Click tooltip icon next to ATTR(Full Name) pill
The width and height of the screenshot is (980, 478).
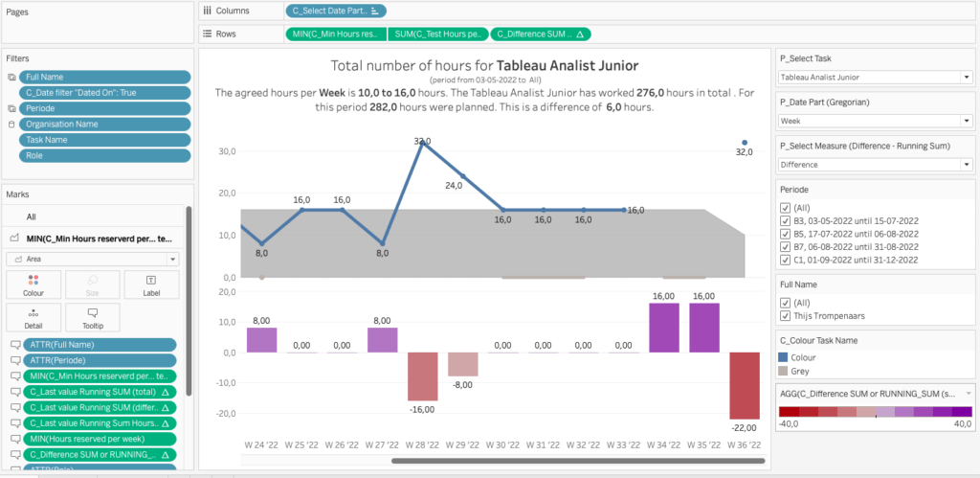[13, 346]
